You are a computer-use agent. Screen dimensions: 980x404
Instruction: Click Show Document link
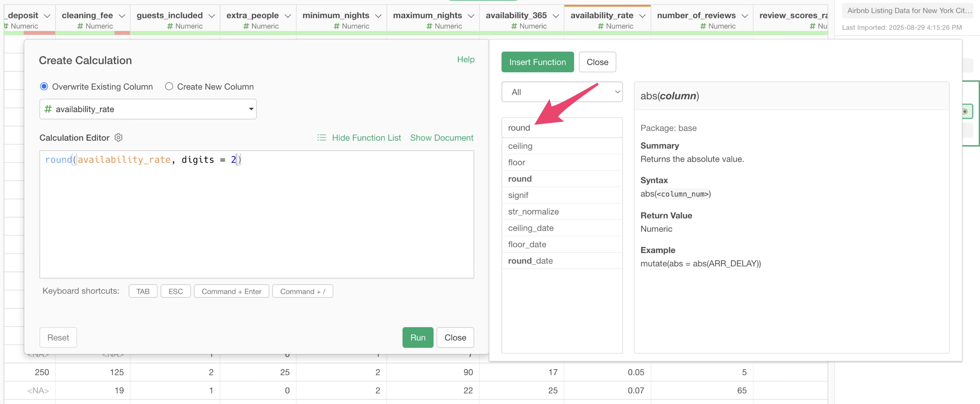coord(441,137)
